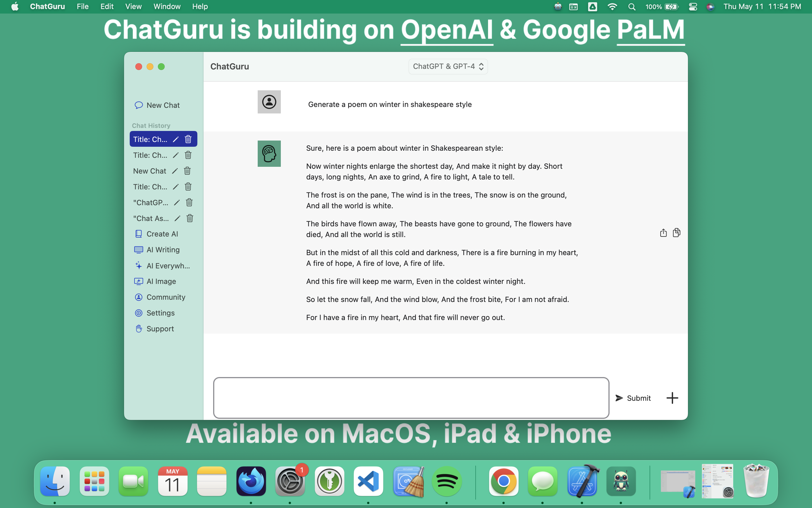
Task: Open the Help menu
Action: (x=200, y=6)
